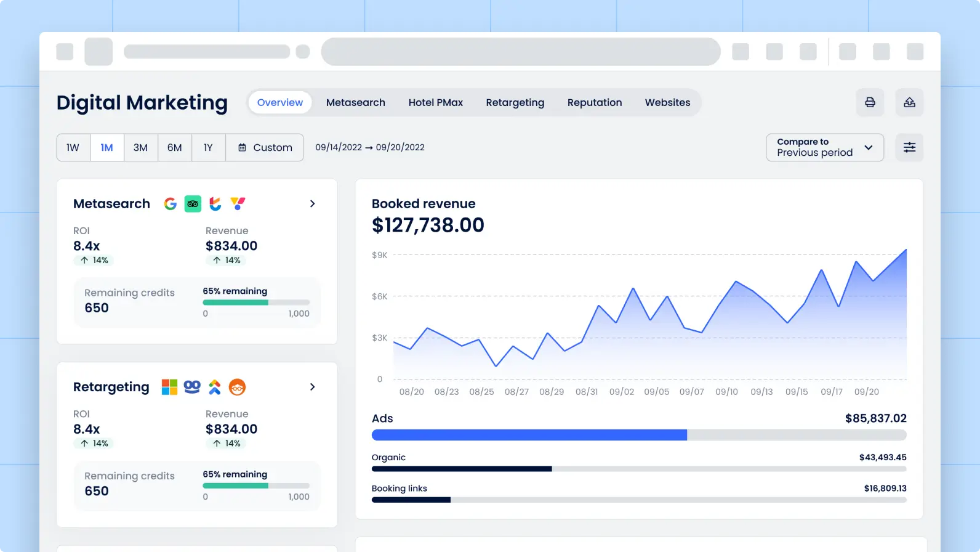Open the Websites tab
Viewport: 980px width, 552px height.
pos(667,102)
